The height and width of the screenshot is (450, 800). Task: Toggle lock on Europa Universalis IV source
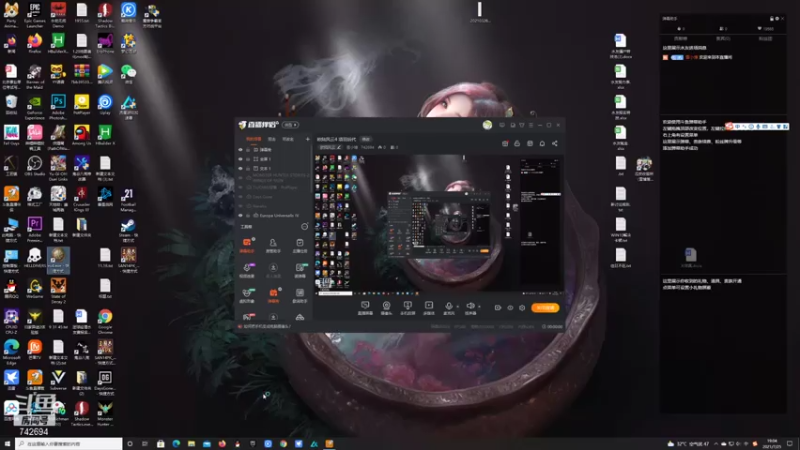tap(248, 215)
